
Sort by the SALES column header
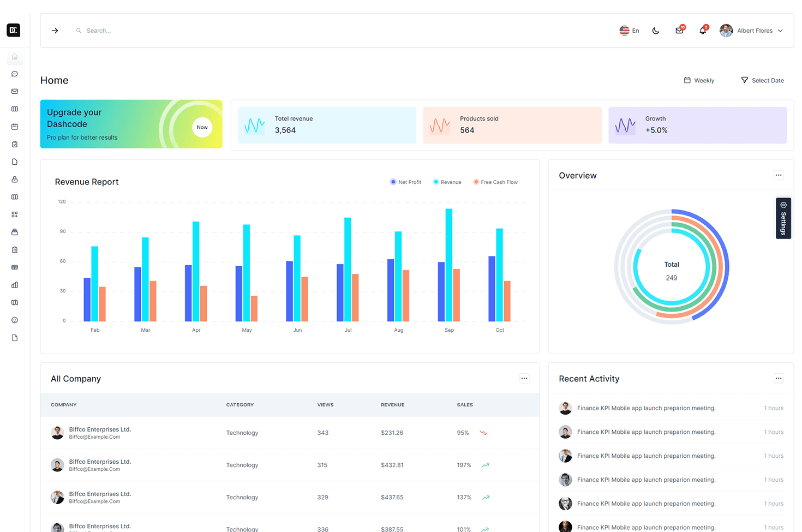point(465,405)
